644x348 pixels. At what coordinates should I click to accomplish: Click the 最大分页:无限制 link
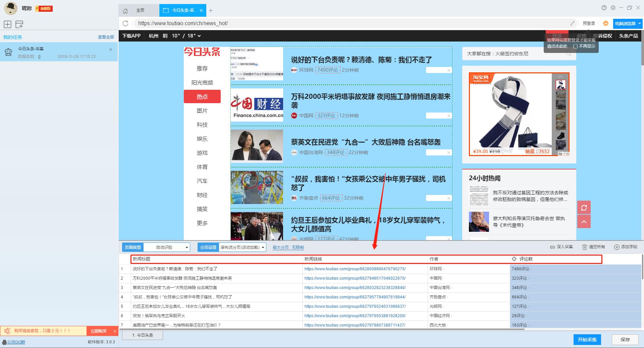[288, 247]
